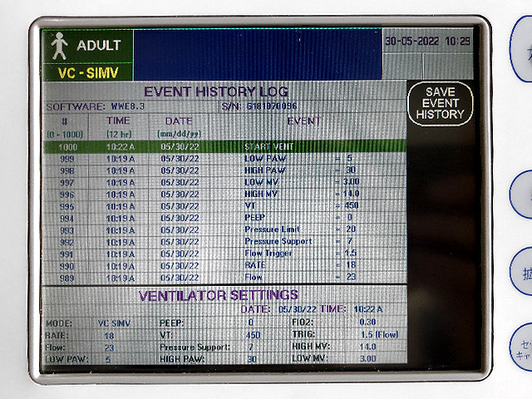532x399 pixels.
Task: Tap the TIME column header
Action: pyautogui.click(x=118, y=127)
